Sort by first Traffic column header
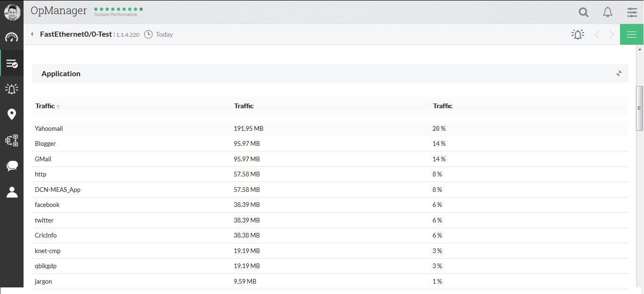644x294 pixels. click(45, 106)
